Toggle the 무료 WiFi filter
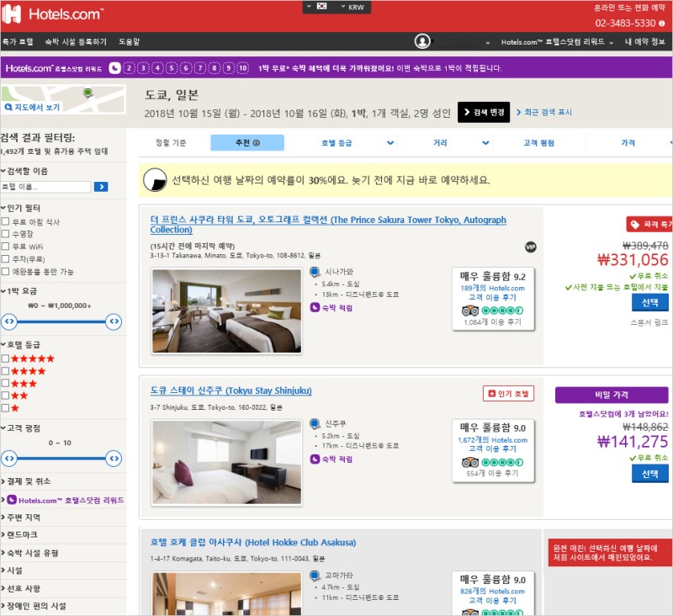The width and height of the screenshot is (673, 616). (x=6, y=247)
